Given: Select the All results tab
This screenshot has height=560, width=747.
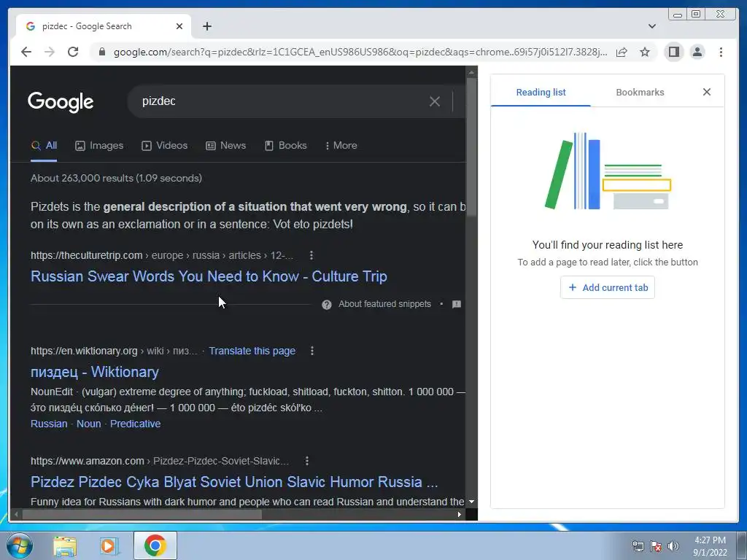Looking at the screenshot, I should coord(44,146).
